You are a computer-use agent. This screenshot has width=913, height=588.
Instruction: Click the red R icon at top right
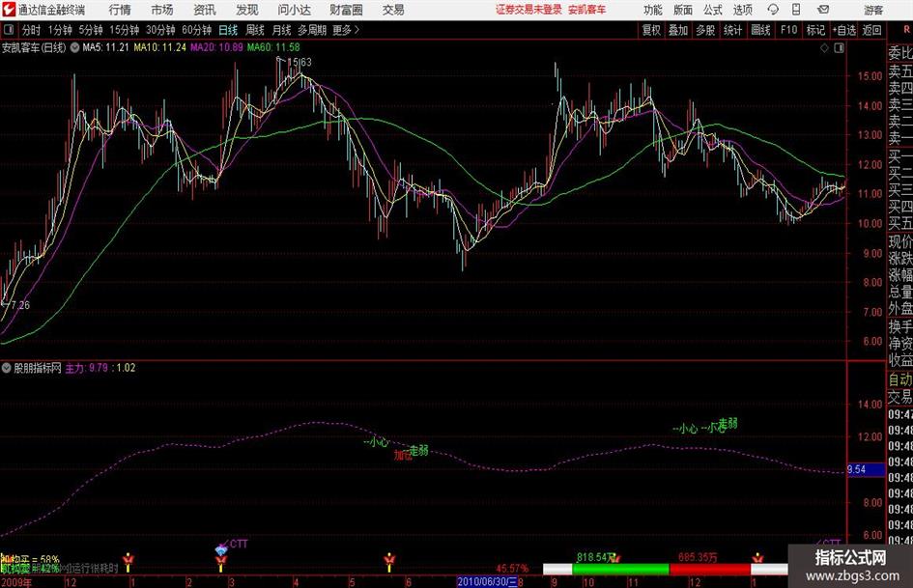(907, 30)
